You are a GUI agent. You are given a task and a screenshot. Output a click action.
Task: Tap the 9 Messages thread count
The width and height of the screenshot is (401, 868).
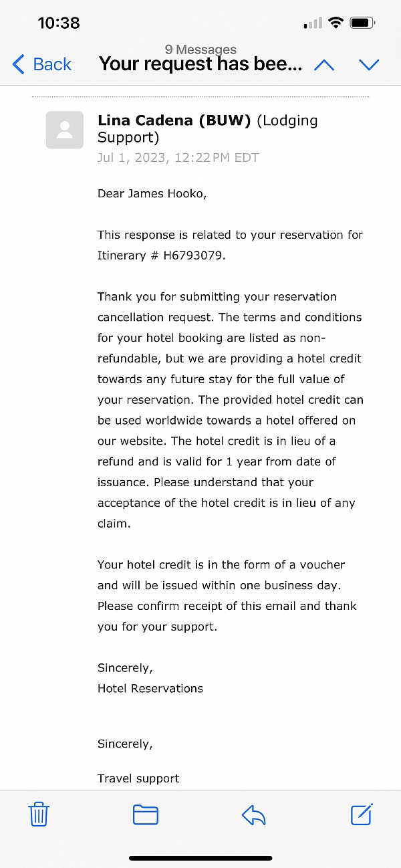(x=200, y=49)
